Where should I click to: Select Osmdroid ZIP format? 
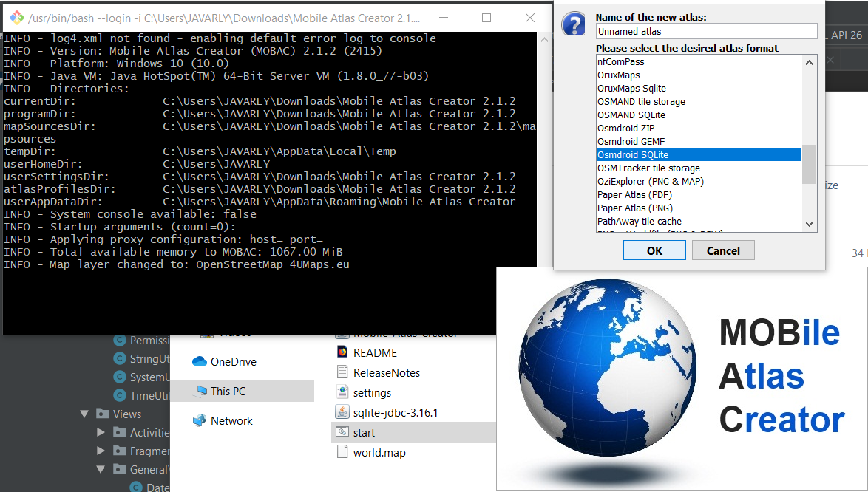(699, 129)
